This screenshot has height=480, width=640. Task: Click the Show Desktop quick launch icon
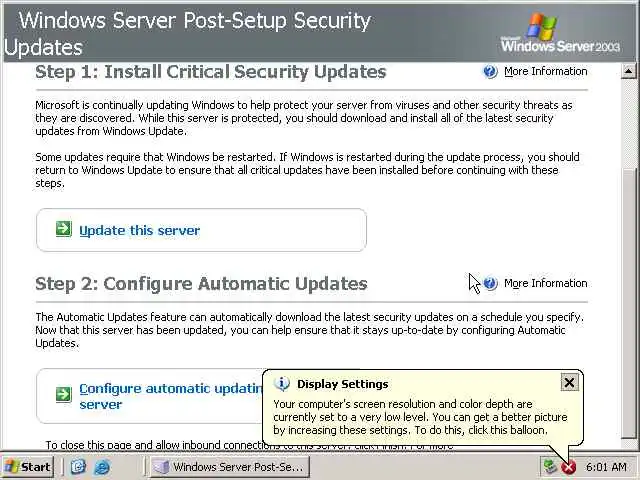[x=79, y=467]
